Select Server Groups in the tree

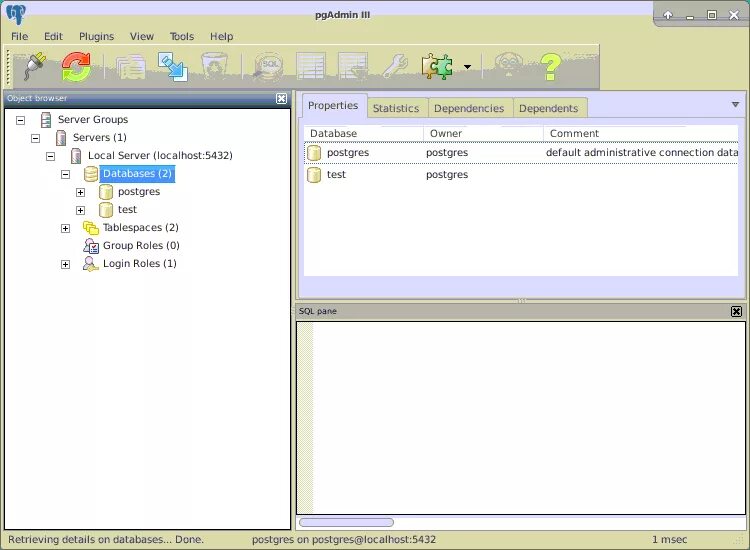coord(93,120)
